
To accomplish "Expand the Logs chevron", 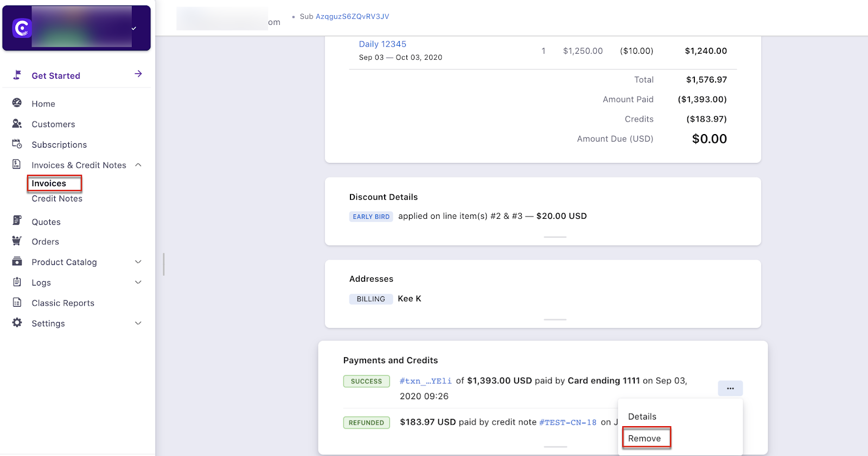I will point(138,282).
